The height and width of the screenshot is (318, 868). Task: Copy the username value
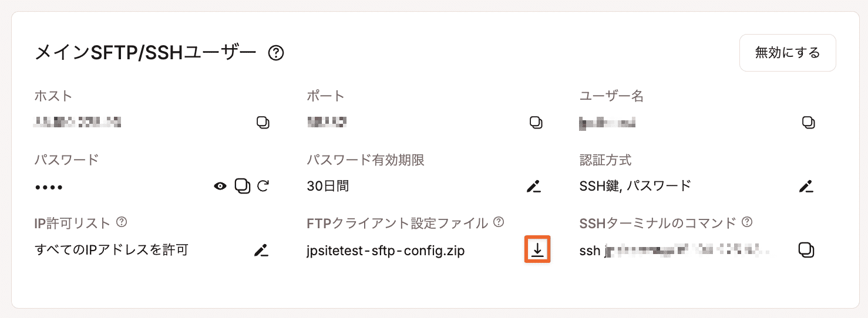[809, 123]
